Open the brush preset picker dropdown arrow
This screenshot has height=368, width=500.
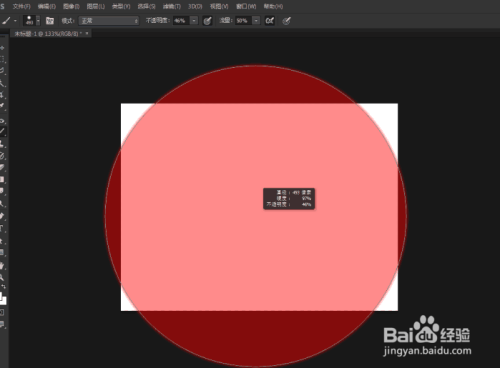pyautogui.click(x=38, y=21)
